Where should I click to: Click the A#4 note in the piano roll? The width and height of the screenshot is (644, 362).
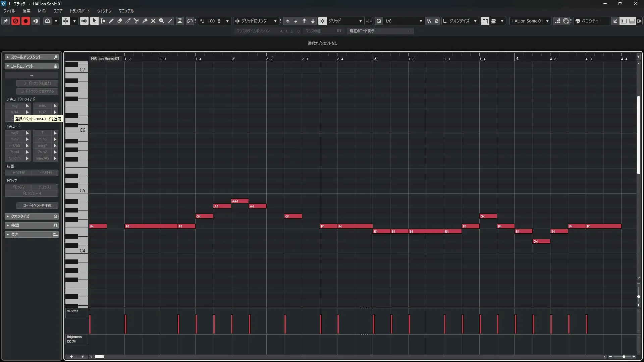(240, 201)
